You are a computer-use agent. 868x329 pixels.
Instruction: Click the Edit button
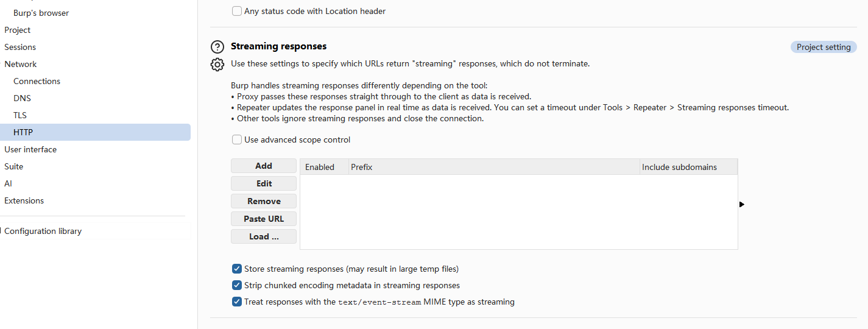[264, 184]
